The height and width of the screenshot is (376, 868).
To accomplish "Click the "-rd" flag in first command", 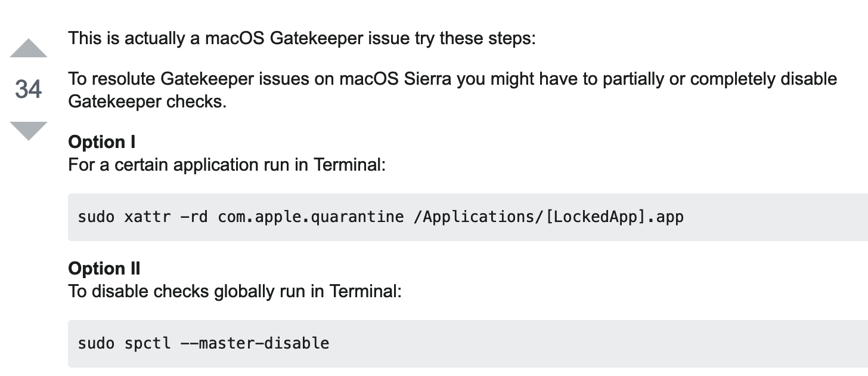I will click(x=194, y=217).
